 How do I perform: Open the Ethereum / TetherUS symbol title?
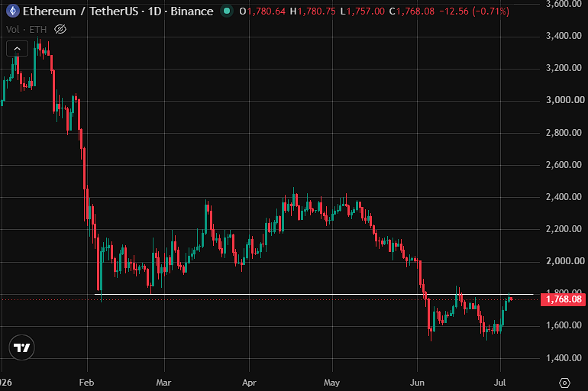(x=118, y=11)
